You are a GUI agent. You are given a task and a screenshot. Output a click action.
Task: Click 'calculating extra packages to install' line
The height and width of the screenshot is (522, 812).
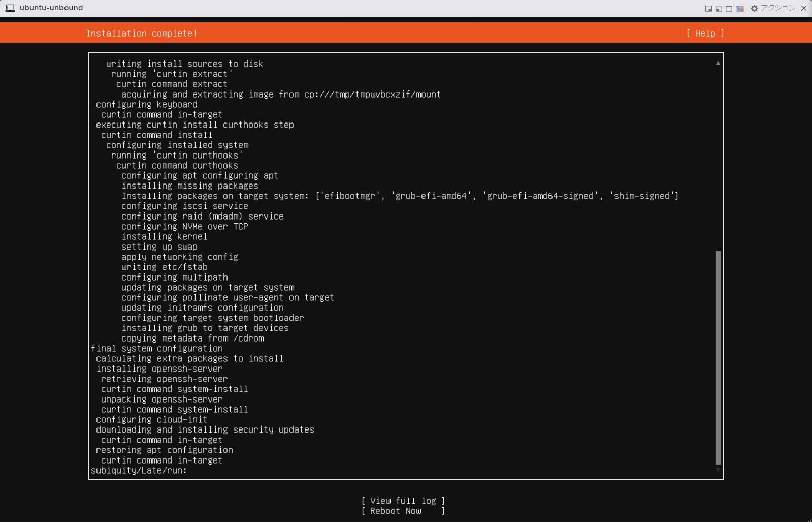[190, 358]
